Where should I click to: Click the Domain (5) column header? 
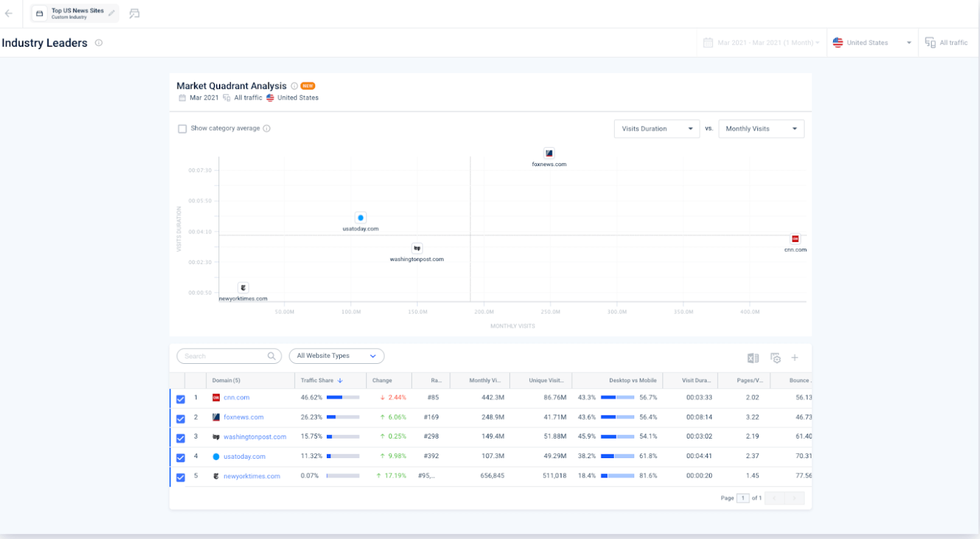point(250,380)
